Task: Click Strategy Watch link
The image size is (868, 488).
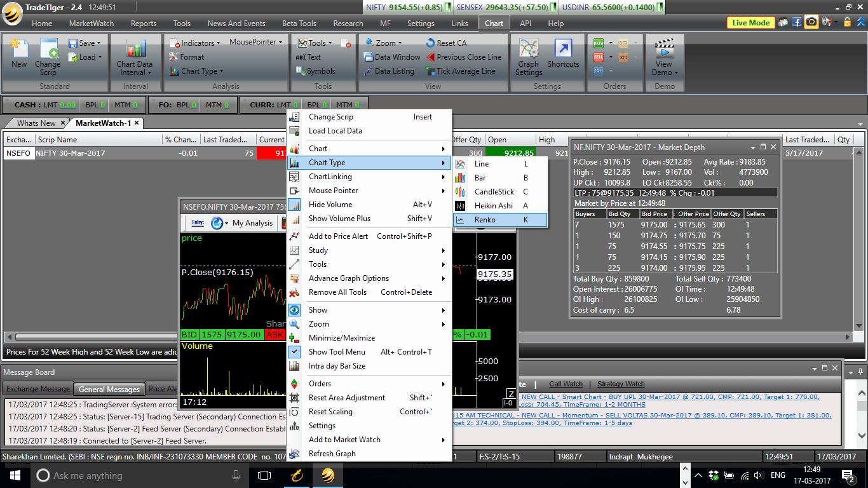Action: 621,384
